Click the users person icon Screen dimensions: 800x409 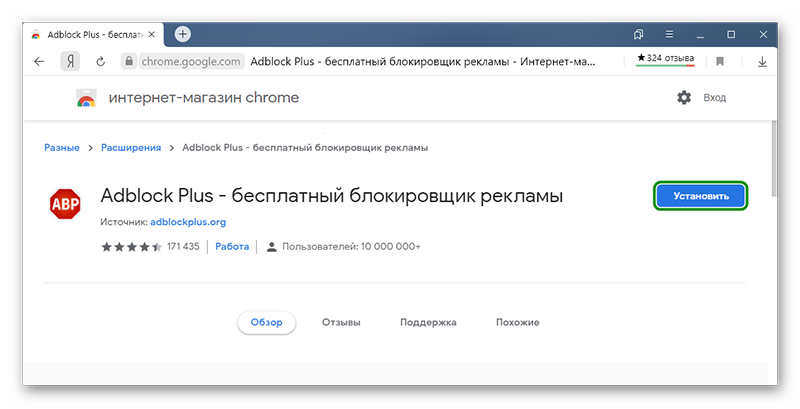point(271,247)
